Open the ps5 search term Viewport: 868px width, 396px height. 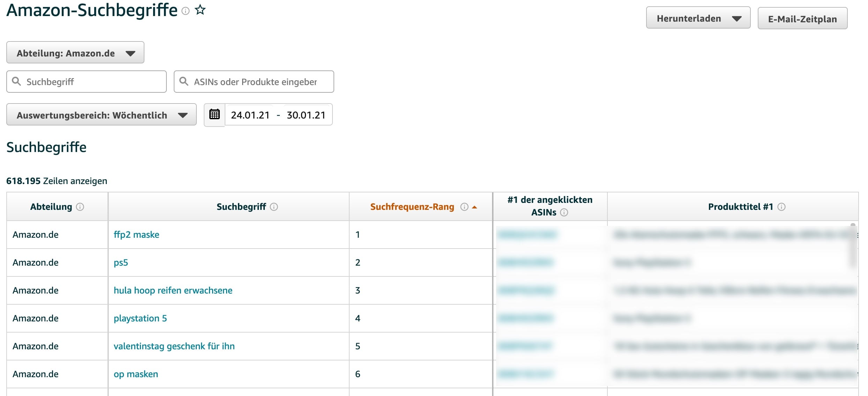coord(121,262)
